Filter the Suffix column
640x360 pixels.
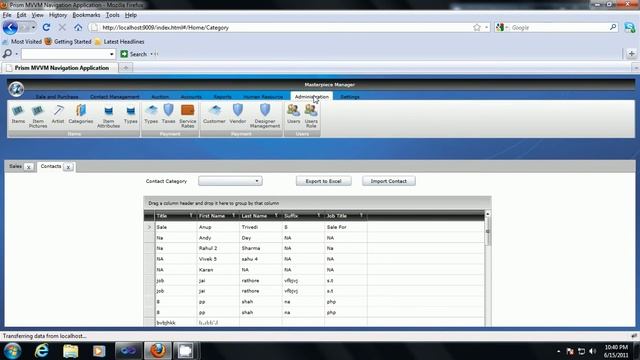[318, 216]
